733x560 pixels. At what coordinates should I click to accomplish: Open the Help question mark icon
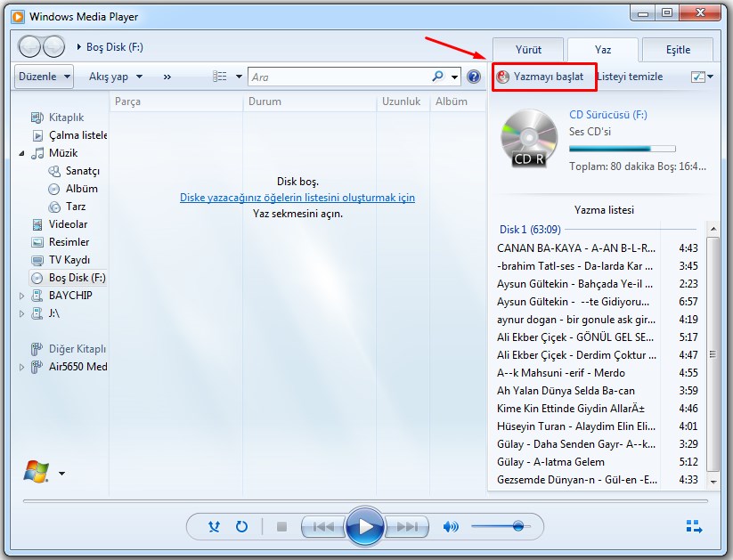click(x=474, y=77)
